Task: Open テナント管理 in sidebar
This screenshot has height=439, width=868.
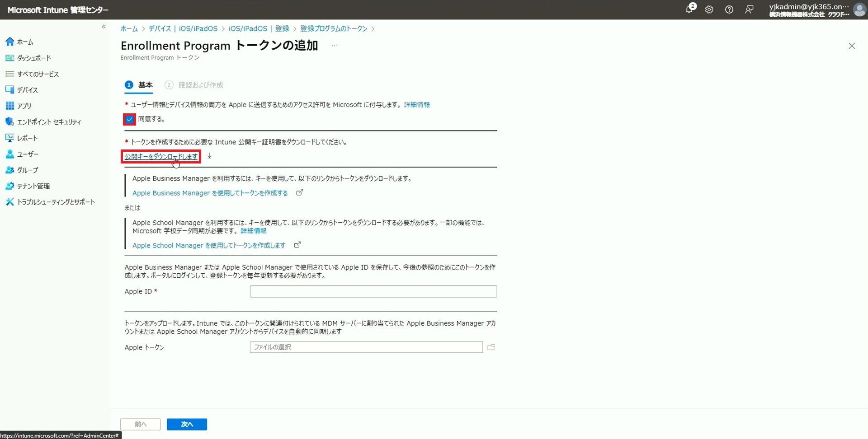Action: [28, 186]
